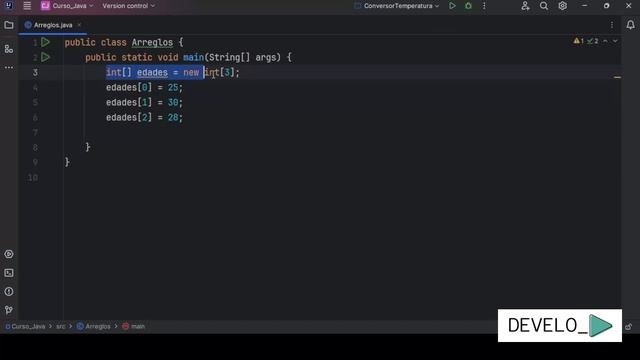Click the yellow warning stripe marker
Viewport: 640px width, 360px height.
(x=617, y=77)
